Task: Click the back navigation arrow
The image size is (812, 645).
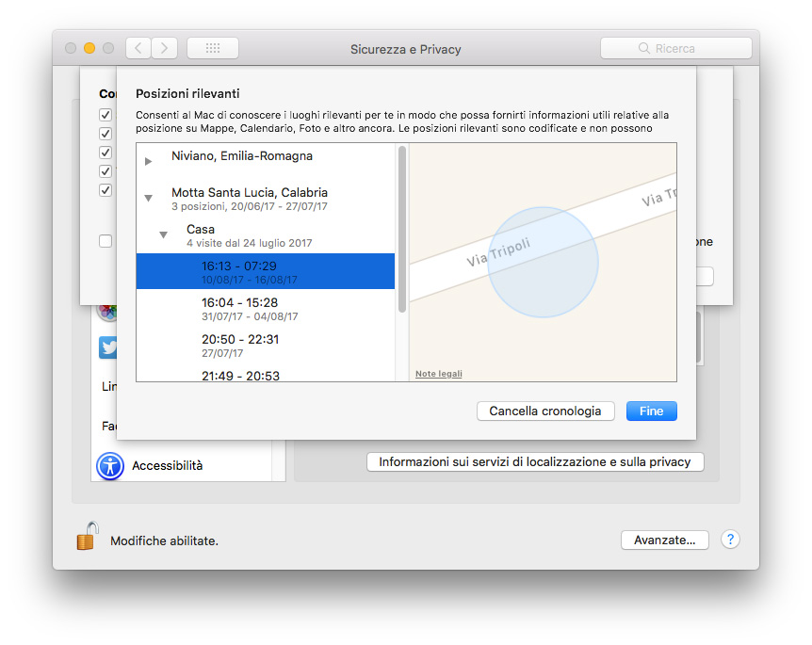Action: [138, 48]
